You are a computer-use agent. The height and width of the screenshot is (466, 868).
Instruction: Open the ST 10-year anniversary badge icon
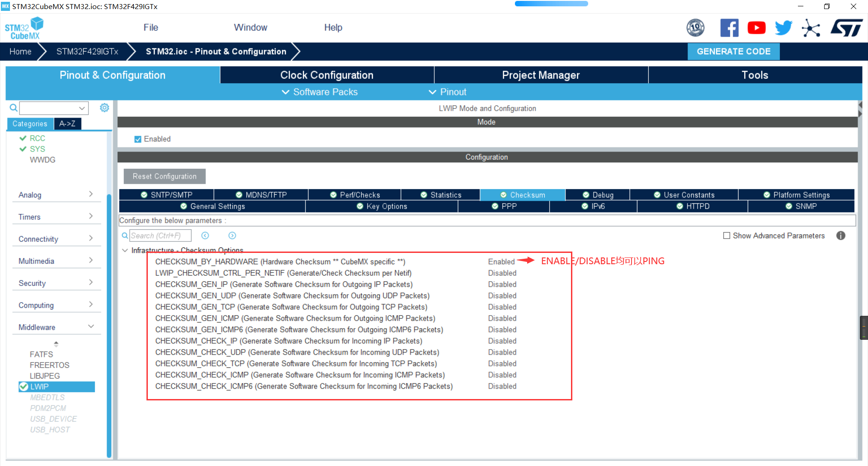click(695, 28)
